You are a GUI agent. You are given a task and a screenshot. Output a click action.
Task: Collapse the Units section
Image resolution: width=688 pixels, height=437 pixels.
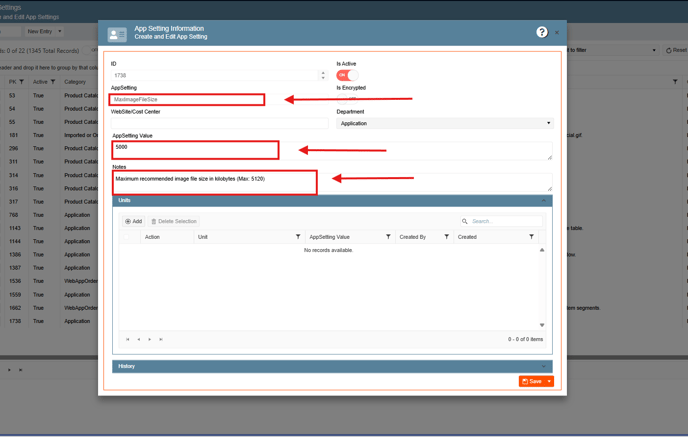click(543, 201)
